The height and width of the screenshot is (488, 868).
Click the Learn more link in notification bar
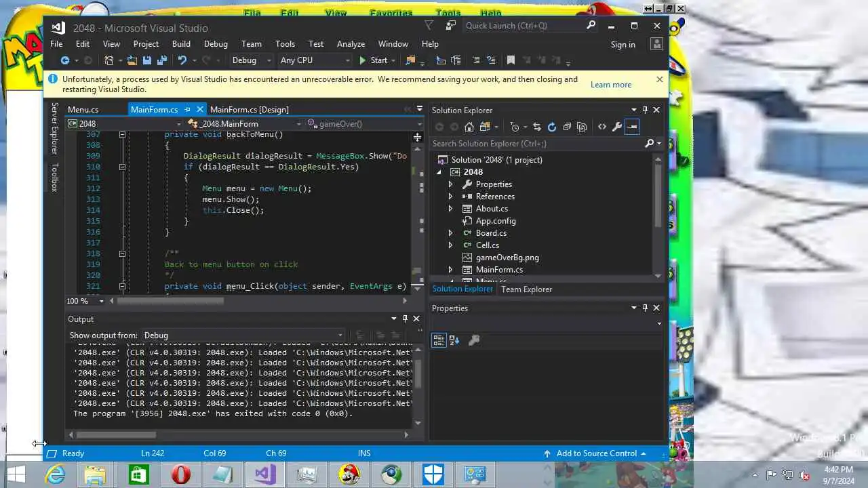611,85
